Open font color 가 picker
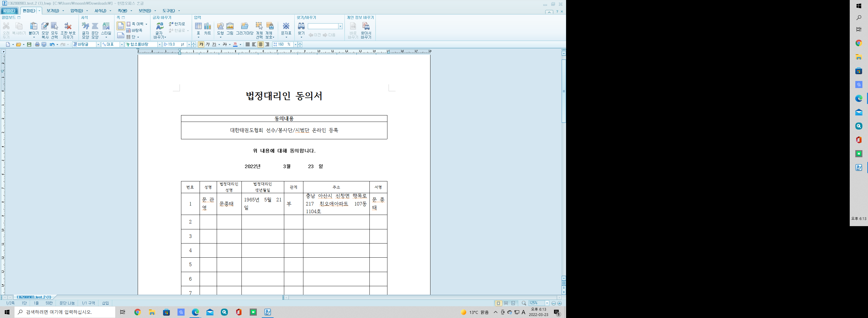Viewport: 868px width, 318px height. (235, 44)
